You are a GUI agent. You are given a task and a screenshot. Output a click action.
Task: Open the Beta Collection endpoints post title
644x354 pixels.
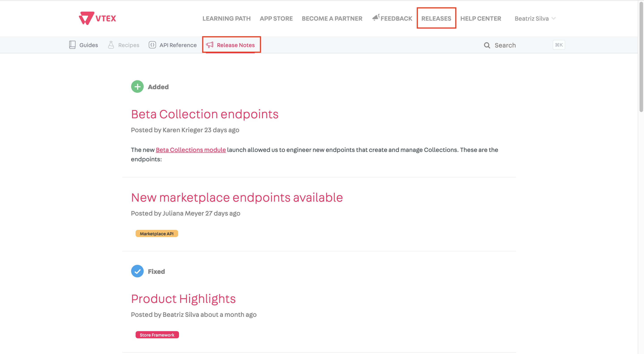[205, 114]
